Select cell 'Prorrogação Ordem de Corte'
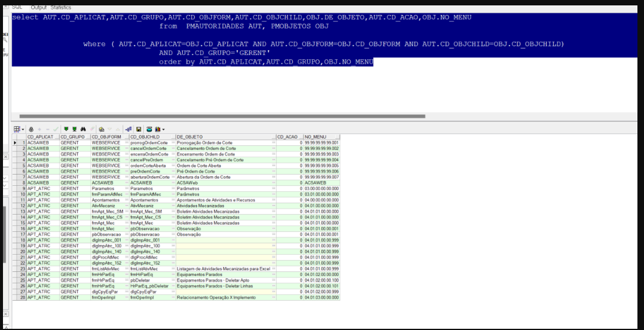Viewport: 644px width, 330px height. [x=226, y=142]
